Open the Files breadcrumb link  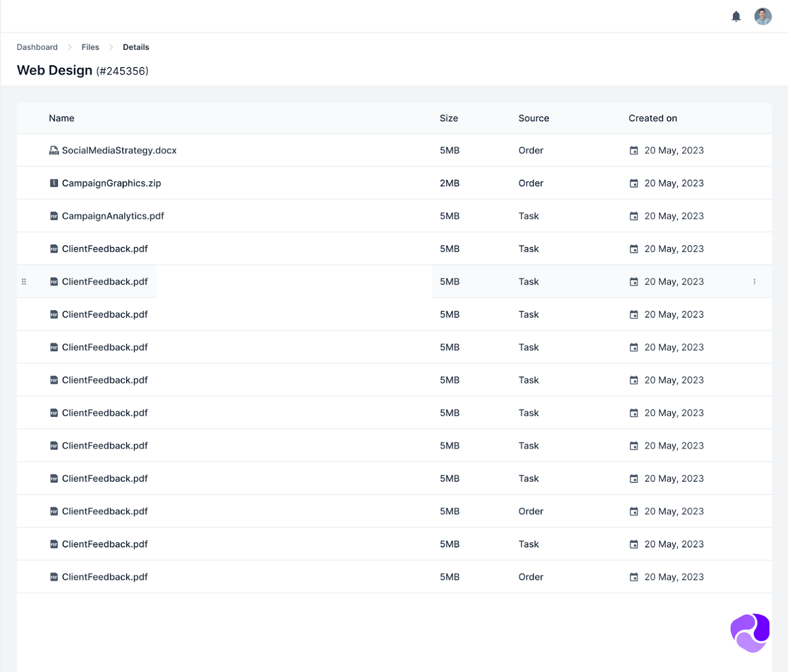pos(90,47)
